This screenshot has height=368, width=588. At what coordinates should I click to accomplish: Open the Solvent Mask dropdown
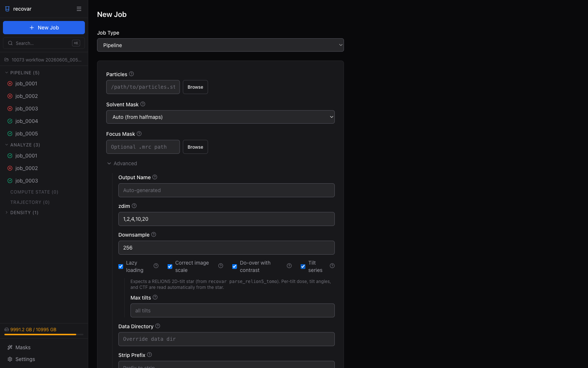[x=220, y=117]
